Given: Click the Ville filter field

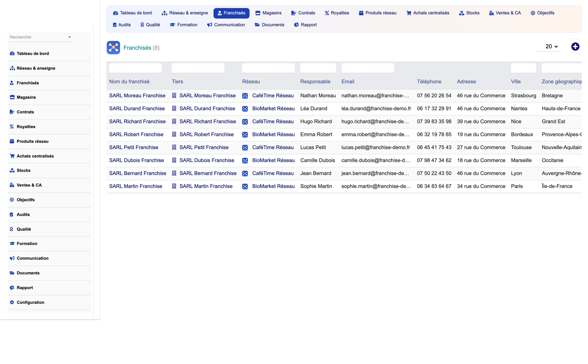Looking at the screenshot, I should [523, 68].
